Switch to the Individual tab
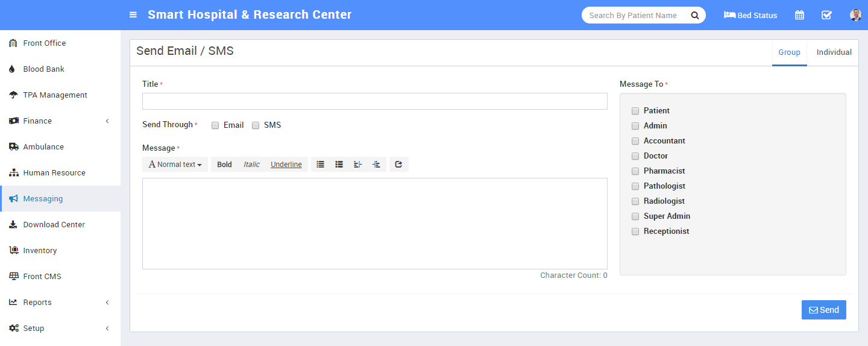The image size is (868, 346). pos(834,52)
